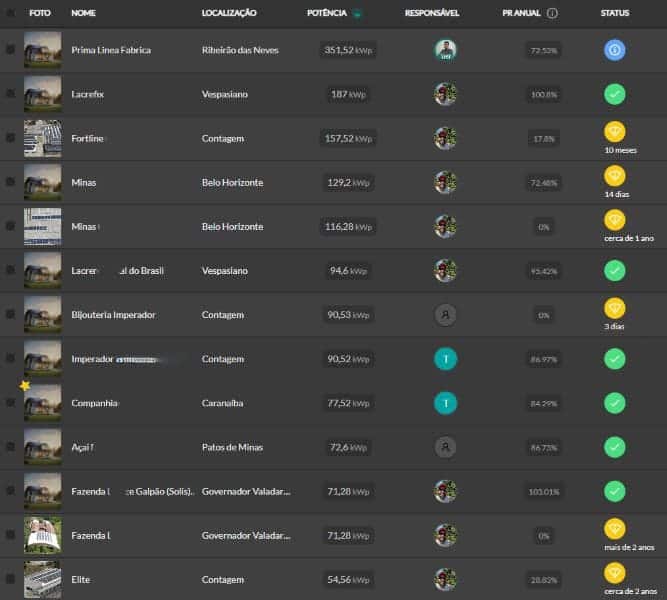The width and height of the screenshot is (667, 600).
Task: Click the info icon beside PR Anual
Action: coord(553,13)
